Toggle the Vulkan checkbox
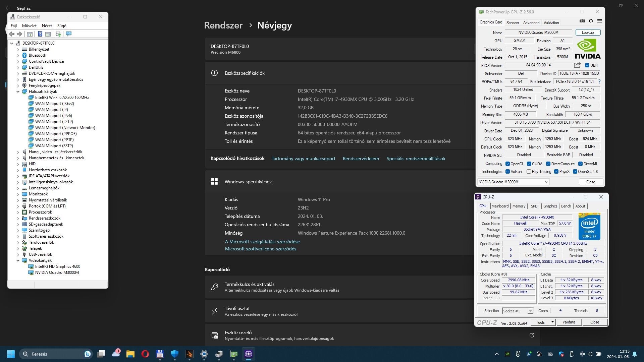This screenshot has width=644, height=362. (x=507, y=172)
